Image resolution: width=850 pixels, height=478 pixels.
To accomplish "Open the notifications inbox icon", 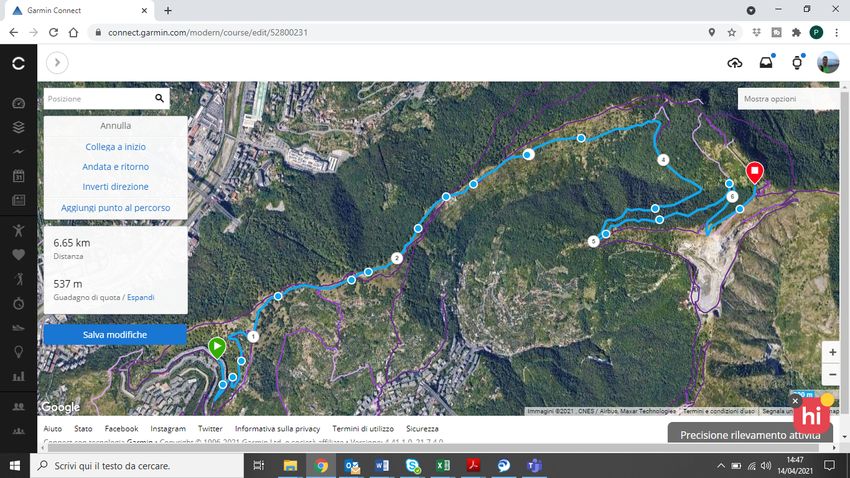I will pyautogui.click(x=766, y=63).
